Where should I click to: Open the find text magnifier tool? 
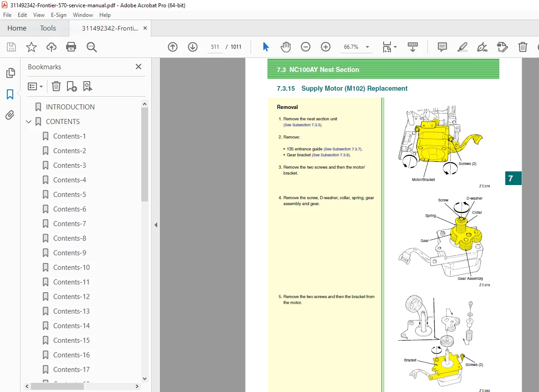click(x=92, y=47)
